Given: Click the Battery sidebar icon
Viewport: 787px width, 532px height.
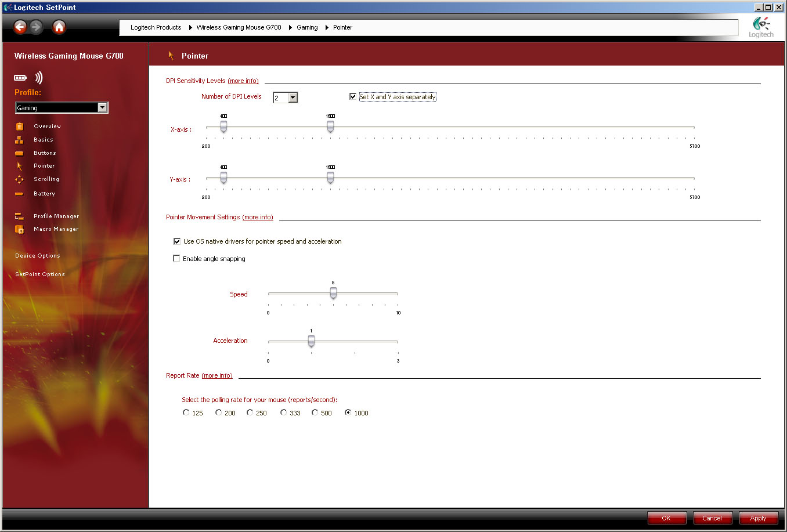Looking at the screenshot, I should 19,194.
